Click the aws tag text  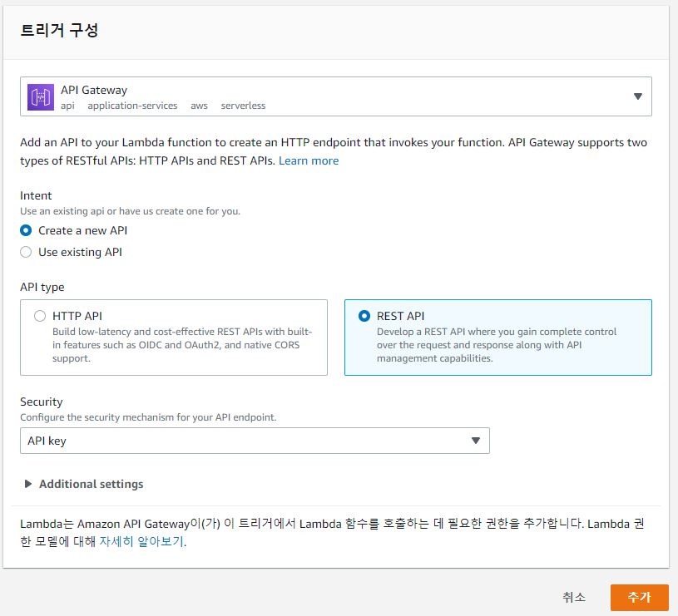[199, 106]
